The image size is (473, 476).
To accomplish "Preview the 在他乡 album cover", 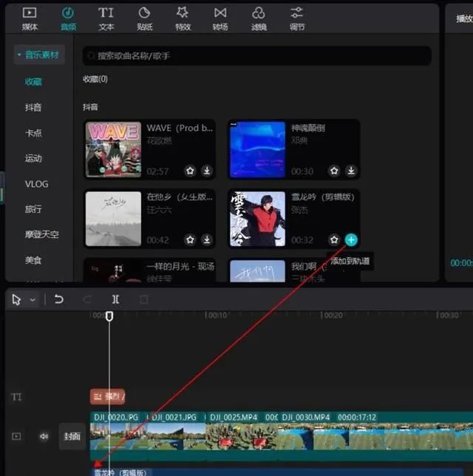I will 113,219.
